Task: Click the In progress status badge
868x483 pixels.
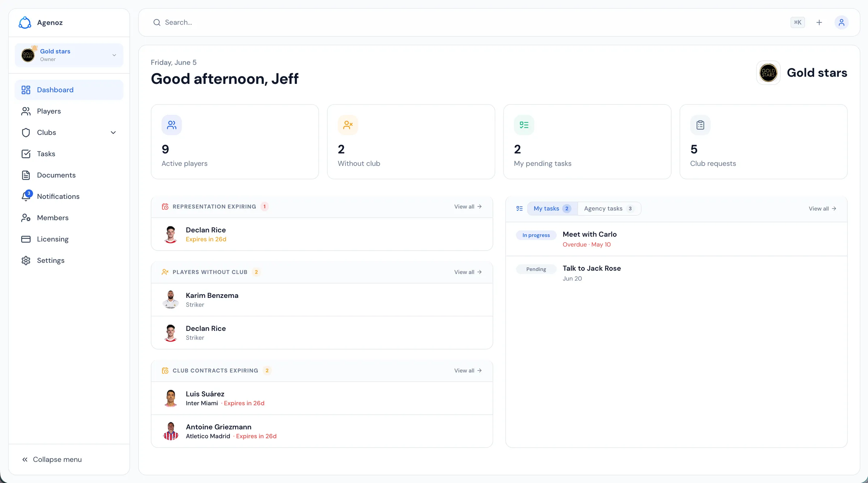Action: click(536, 235)
